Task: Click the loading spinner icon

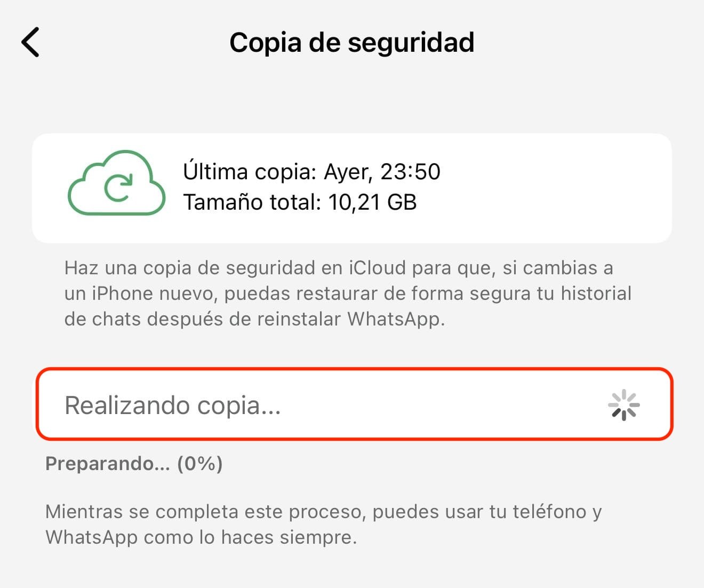Action: (623, 406)
